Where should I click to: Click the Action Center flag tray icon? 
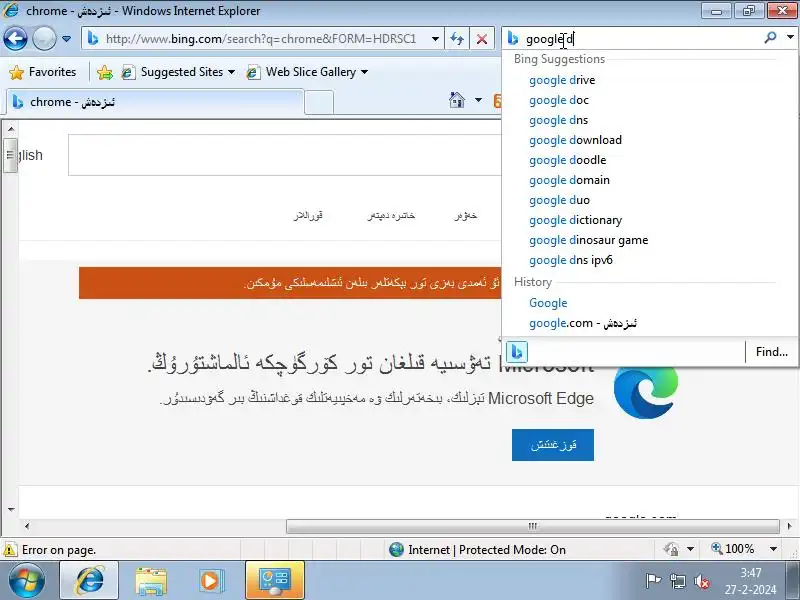point(653,581)
